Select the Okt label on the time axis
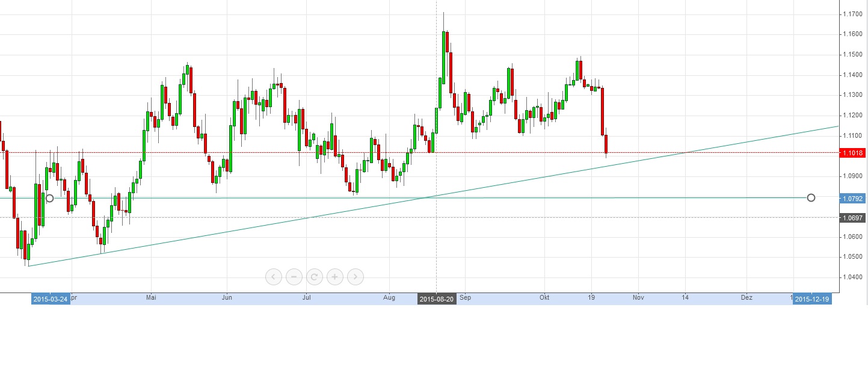Screen dimensions: 868x390 tap(544, 297)
